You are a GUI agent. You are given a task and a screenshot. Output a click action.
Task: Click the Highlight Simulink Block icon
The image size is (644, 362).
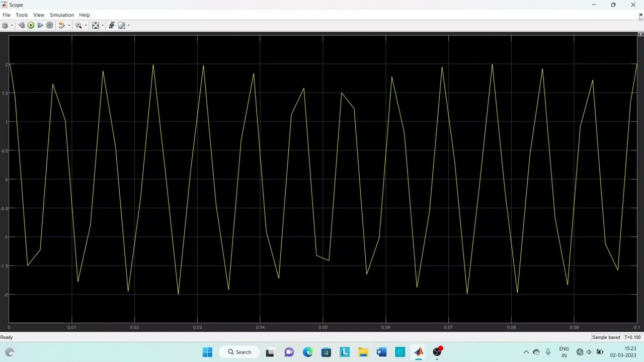pyautogui.click(x=61, y=25)
